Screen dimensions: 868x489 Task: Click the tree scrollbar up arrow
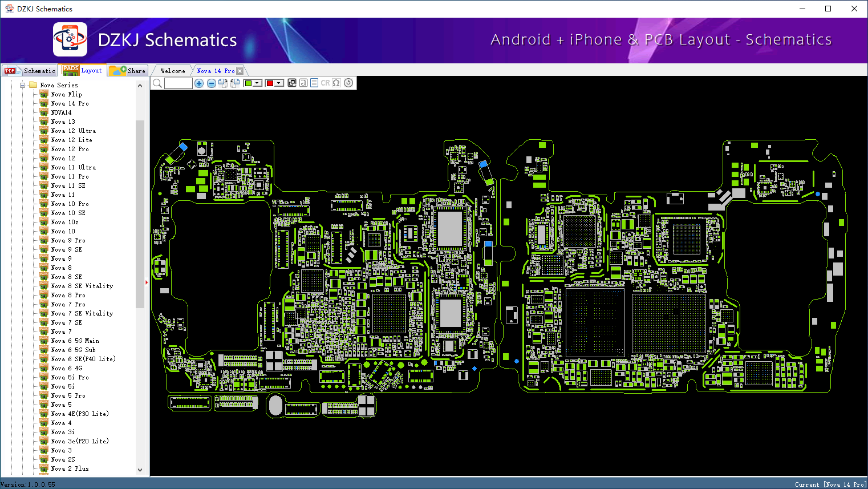[x=140, y=86]
